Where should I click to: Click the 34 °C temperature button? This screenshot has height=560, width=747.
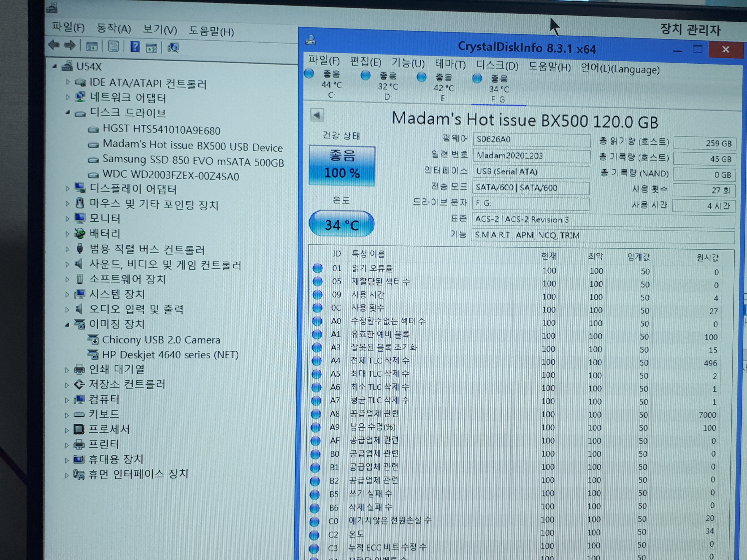point(341,224)
